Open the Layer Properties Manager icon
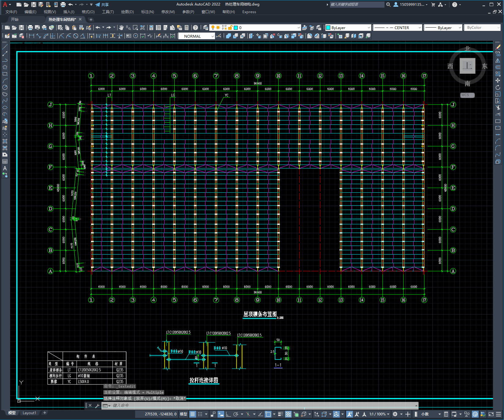Screen dimensions: 504x420 pos(206,28)
